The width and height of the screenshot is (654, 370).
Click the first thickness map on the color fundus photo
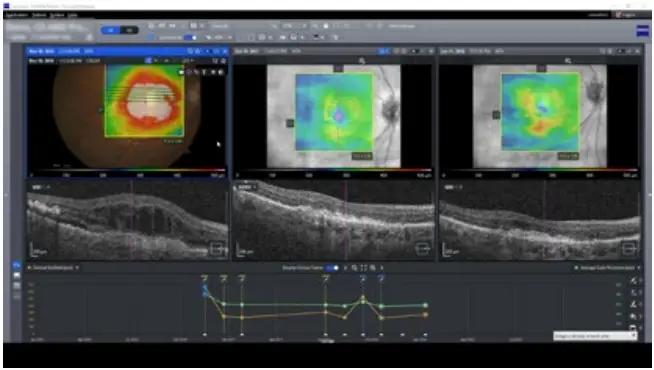pos(144,101)
